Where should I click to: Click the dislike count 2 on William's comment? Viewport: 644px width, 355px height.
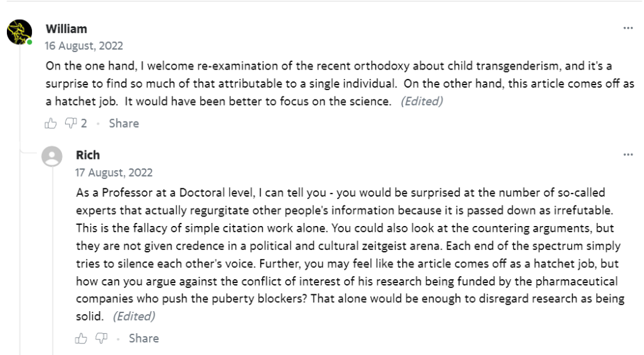pyautogui.click(x=84, y=124)
